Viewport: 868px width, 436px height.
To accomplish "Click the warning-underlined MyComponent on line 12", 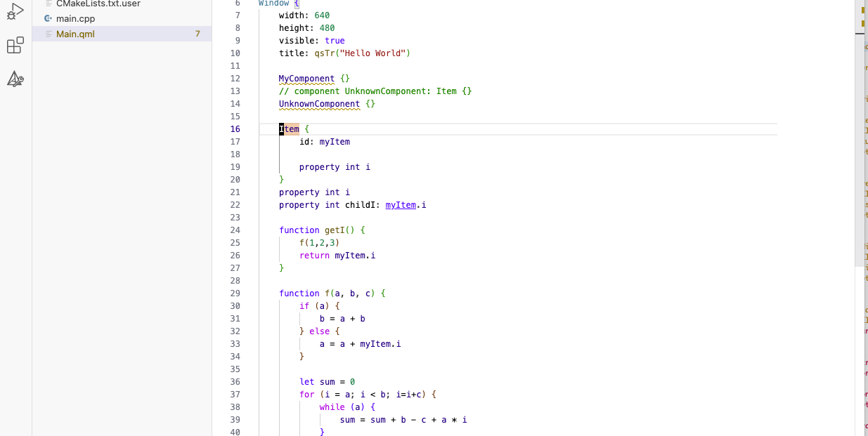I will 306,79.
